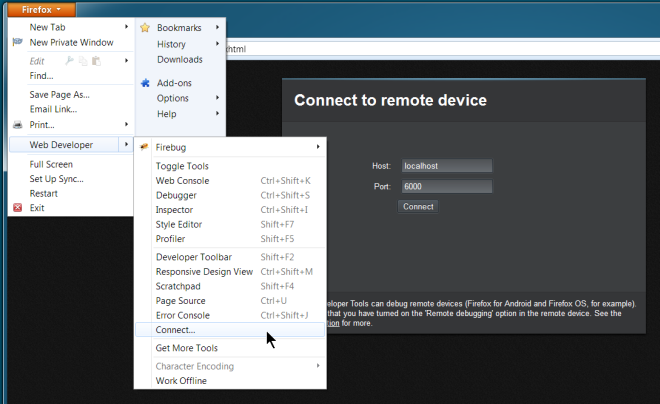Click the Copy icon in the Edit row
Screen dimensions: 660x404
pyautogui.click(x=83, y=61)
